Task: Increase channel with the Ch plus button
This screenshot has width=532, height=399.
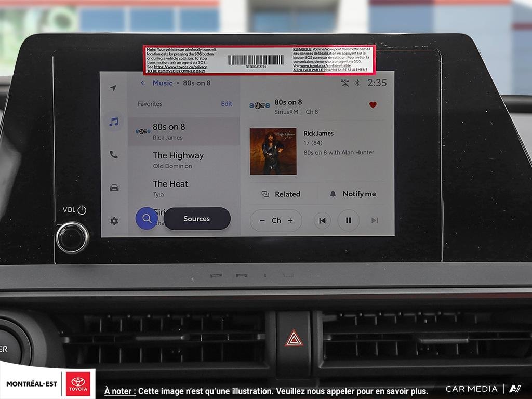Action: coord(290,220)
